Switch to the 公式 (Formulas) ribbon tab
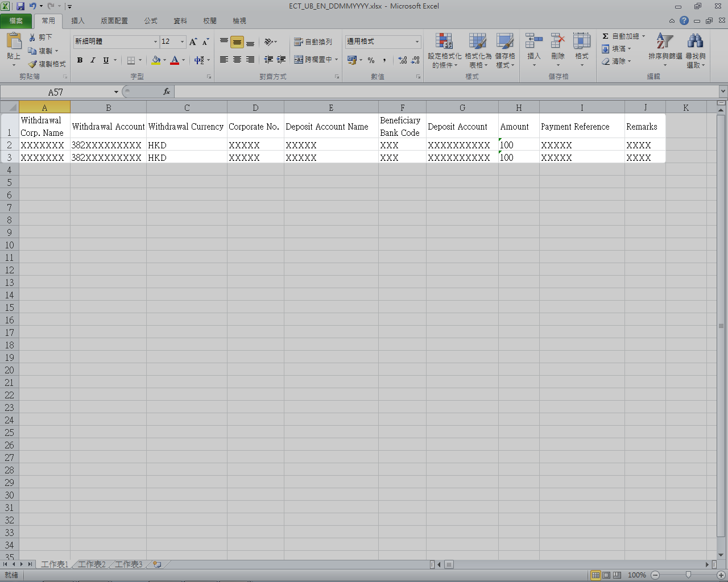This screenshot has height=582, width=728. 151,21
